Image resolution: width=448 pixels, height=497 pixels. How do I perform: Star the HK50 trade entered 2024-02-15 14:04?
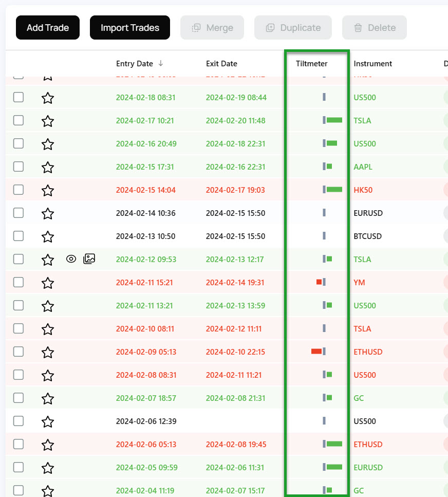coord(48,190)
